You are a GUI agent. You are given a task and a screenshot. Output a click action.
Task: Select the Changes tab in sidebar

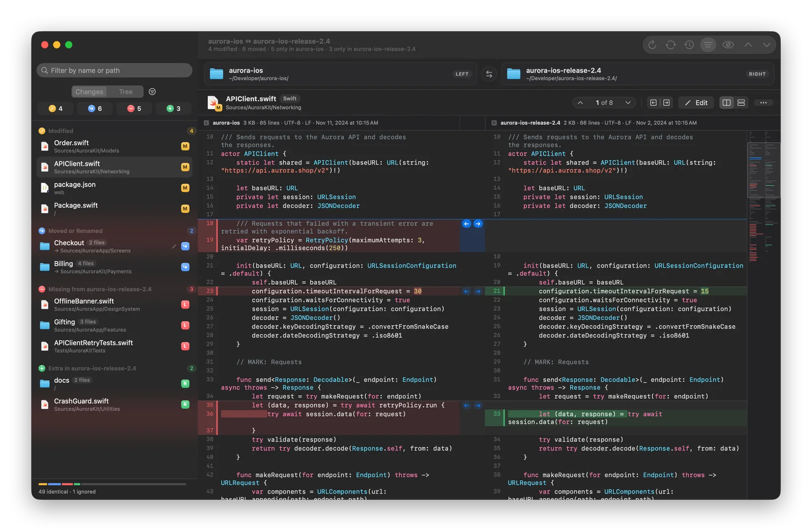click(89, 92)
